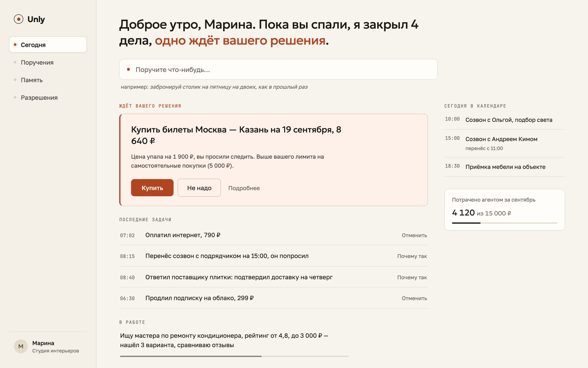Viewport: 588px width, 368px height.
Task: Open the 15:00 call with Андрей Ким
Action: (x=505, y=143)
